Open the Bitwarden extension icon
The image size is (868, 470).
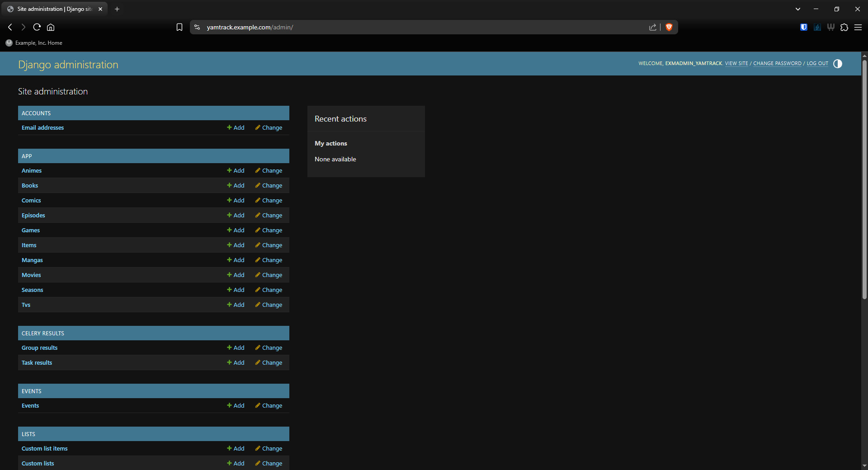click(803, 27)
